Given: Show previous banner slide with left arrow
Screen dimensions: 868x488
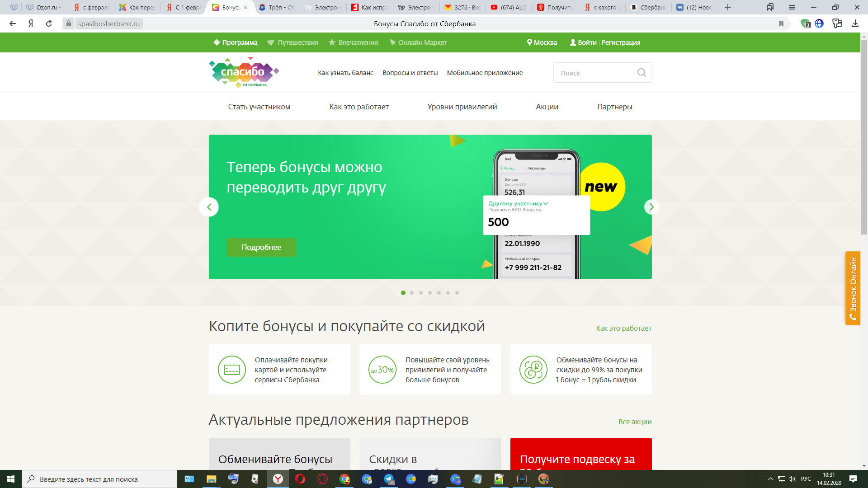Looking at the screenshot, I should point(209,207).
